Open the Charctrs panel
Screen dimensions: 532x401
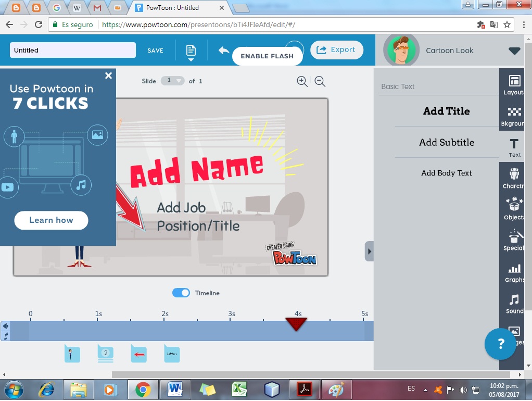click(x=514, y=178)
